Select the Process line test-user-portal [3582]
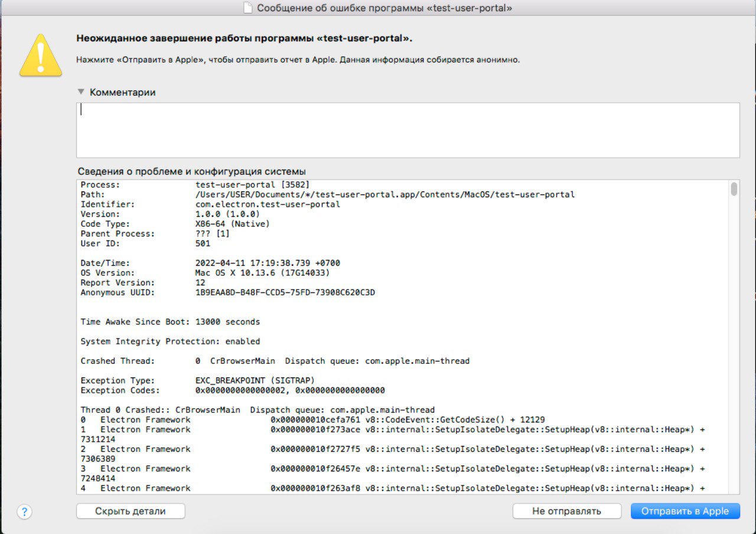Screen dimensions: 756x534 195,185
